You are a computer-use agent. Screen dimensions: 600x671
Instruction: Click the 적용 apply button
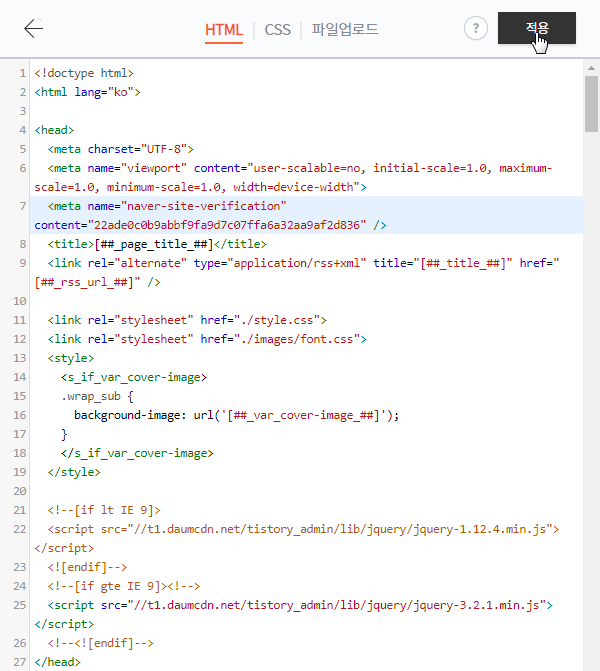pos(537,28)
